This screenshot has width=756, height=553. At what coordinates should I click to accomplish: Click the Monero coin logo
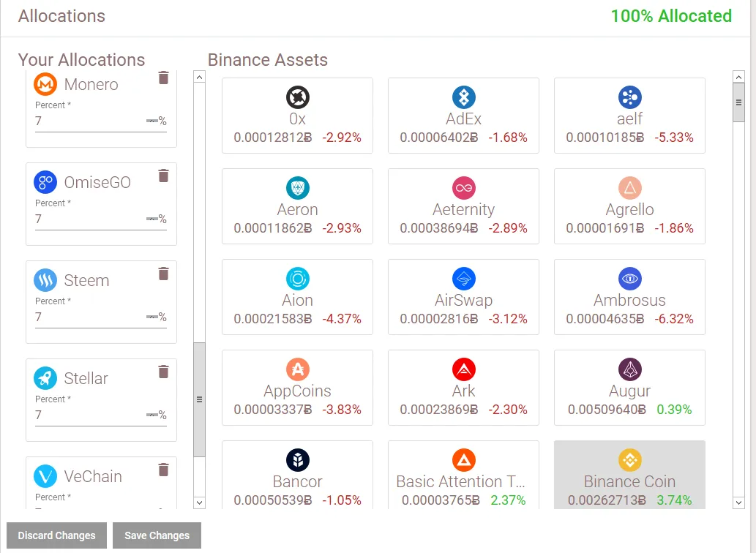(45, 84)
